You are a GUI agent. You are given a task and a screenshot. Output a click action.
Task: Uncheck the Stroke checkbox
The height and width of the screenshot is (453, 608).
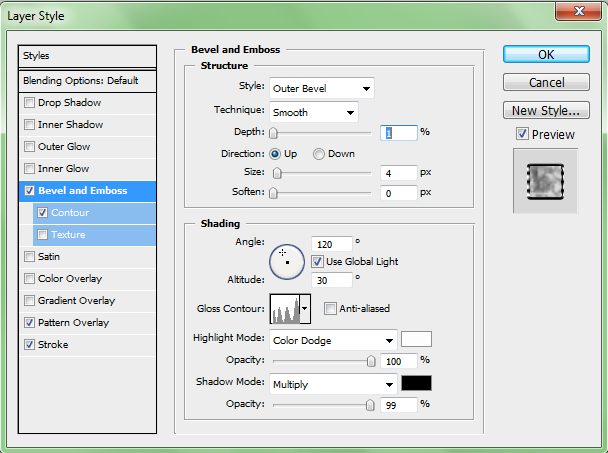point(29,344)
